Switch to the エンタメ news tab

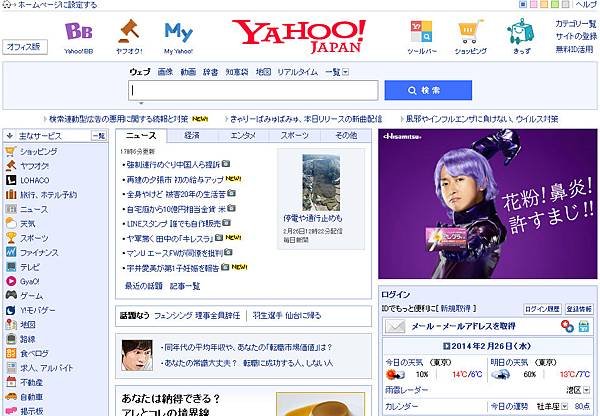pyautogui.click(x=243, y=135)
